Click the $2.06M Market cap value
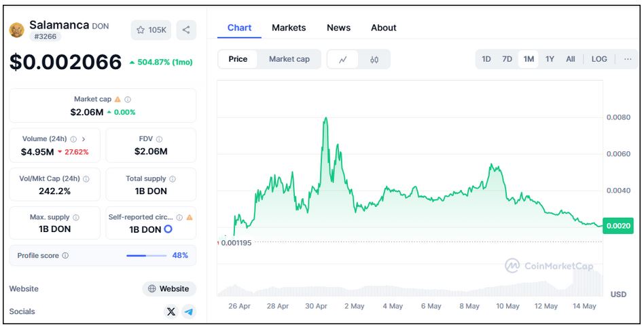 (x=87, y=113)
